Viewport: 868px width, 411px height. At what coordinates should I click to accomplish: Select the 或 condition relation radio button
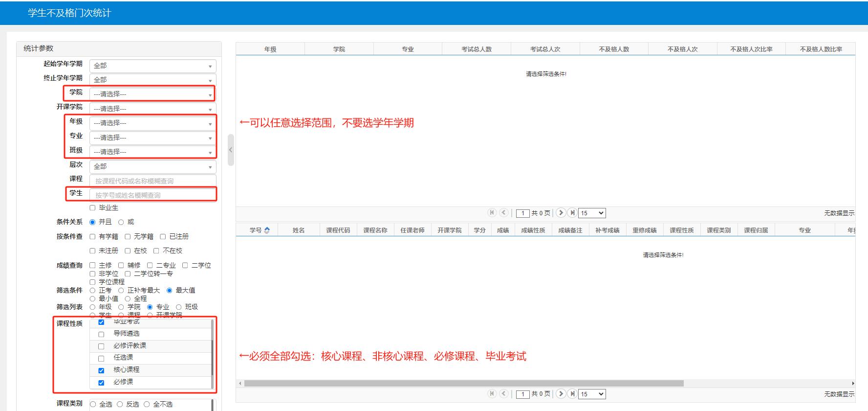pos(121,222)
